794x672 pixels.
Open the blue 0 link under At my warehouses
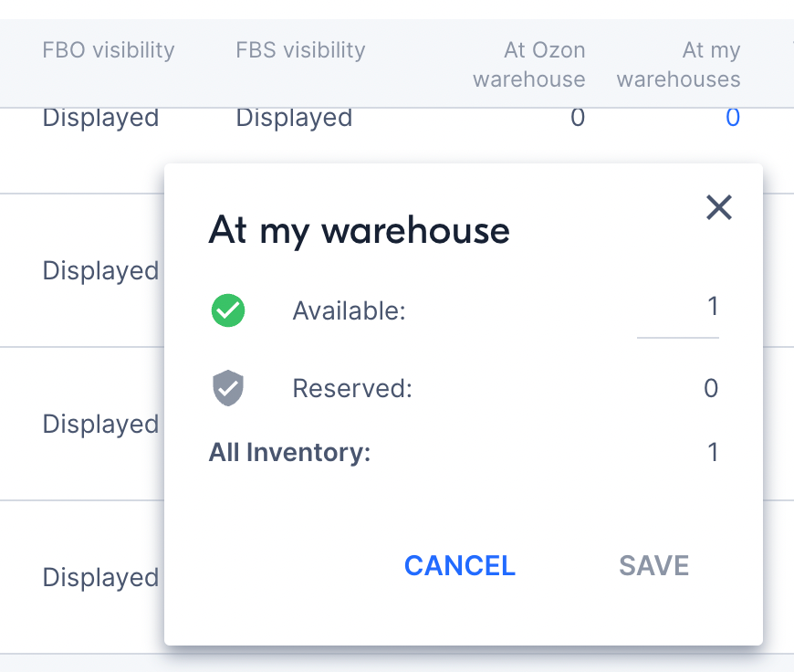click(x=732, y=118)
